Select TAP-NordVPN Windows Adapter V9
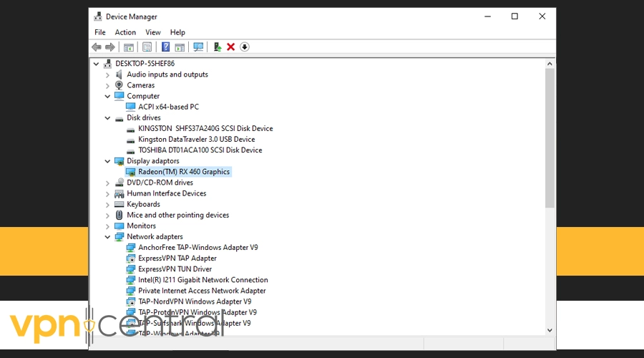Viewport: 644px width, 358px height. [195, 301]
